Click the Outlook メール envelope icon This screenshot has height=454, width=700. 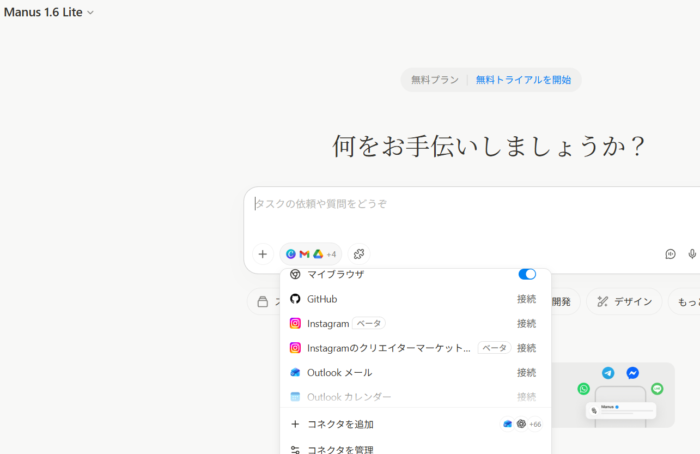pos(295,372)
